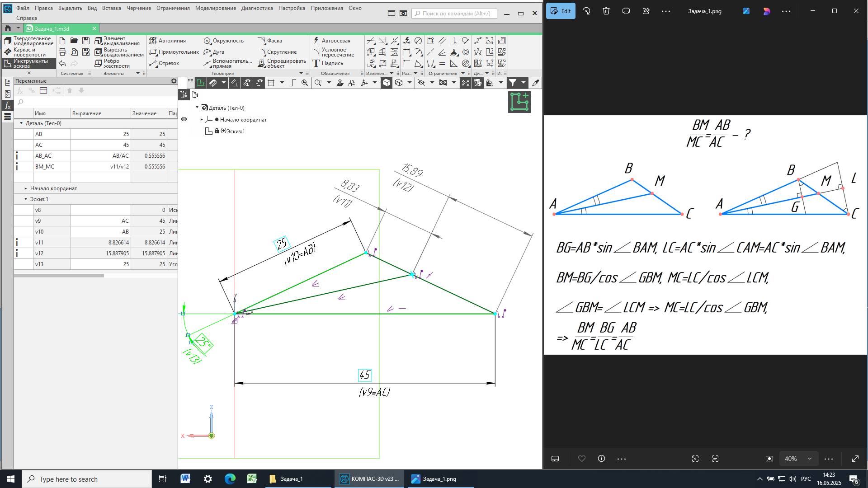
Task: Click the Edit button in photo viewer
Action: (560, 11)
